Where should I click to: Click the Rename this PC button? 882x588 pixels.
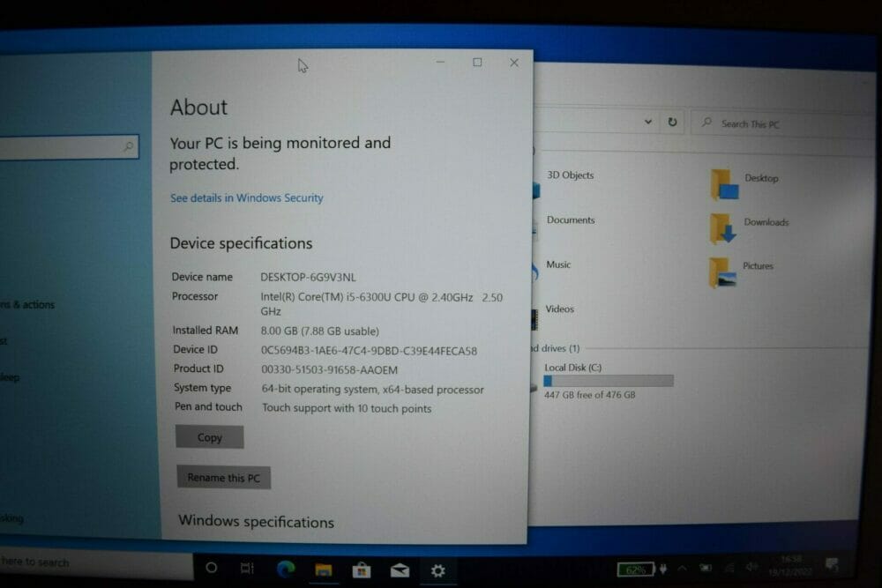tap(223, 477)
